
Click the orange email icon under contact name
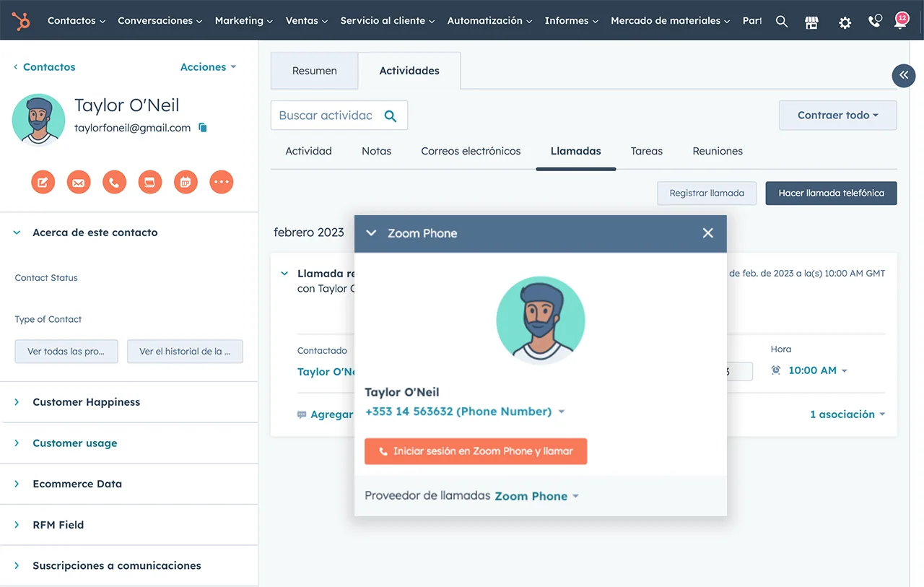point(79,182)
